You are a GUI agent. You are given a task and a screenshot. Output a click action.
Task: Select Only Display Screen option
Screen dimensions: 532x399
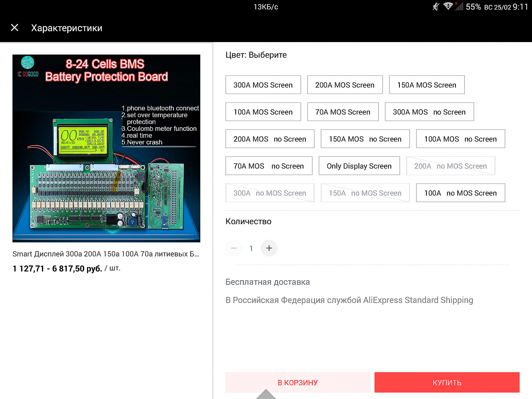coord(359,166)
